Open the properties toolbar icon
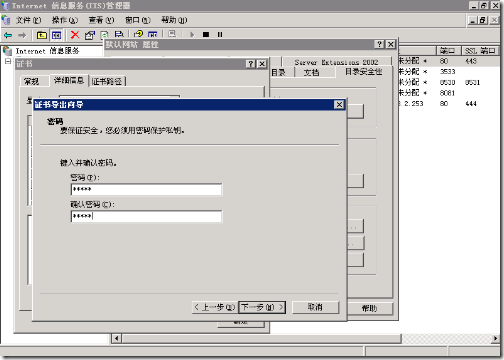Screen dimensions: 504x360 click(90, 35)
